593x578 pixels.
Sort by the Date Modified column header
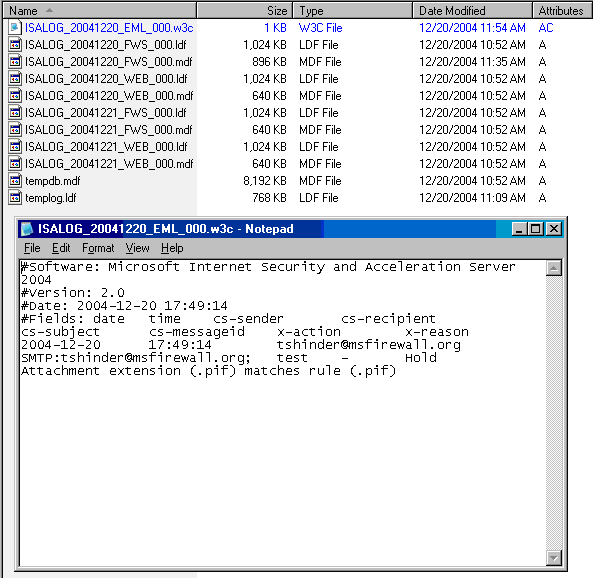click(472, 11)
